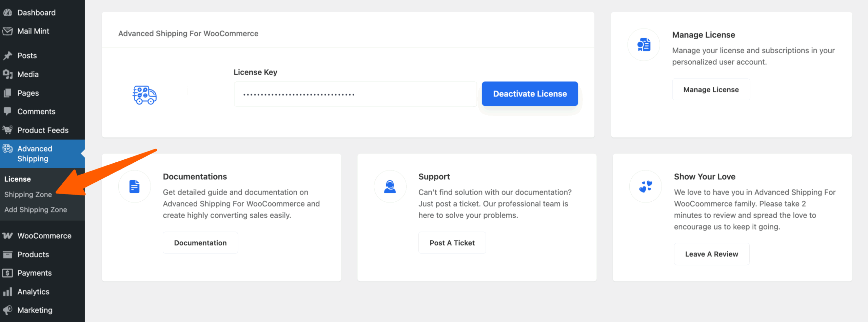Click the 'Documentations' card title
This screenshot has height=322, width=868.
[x=195, y=177]
